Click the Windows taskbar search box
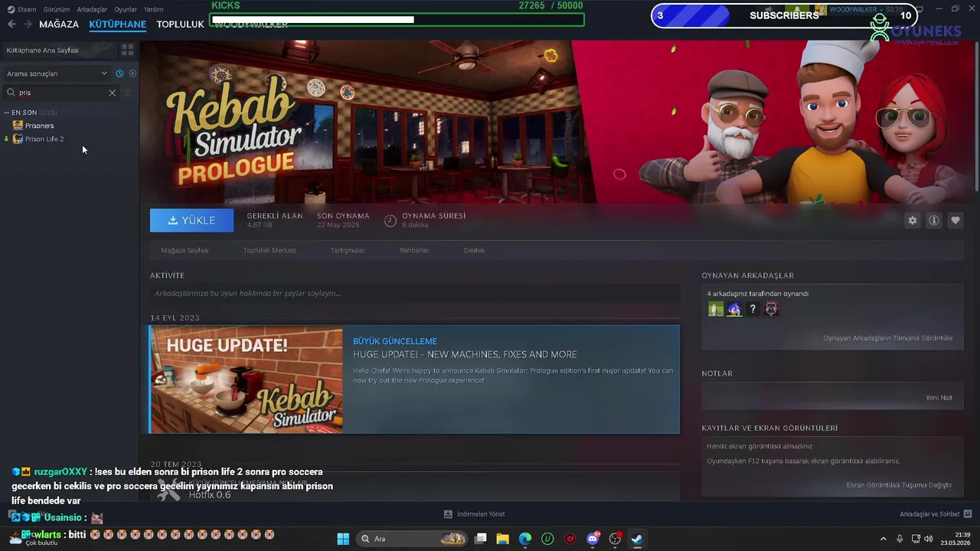The height and width of the screenshot is (551, 980). [412, 539]
